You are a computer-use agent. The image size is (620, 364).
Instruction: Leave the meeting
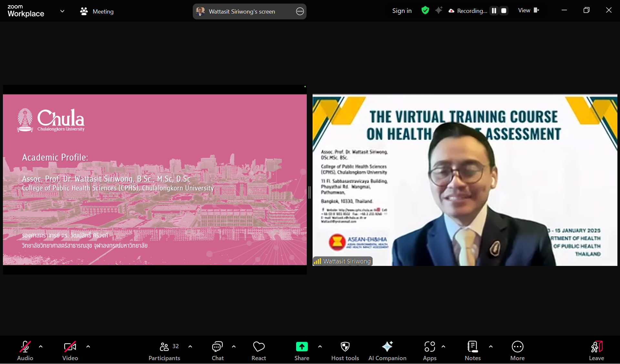pyautogui.click(x=596, y=347)
